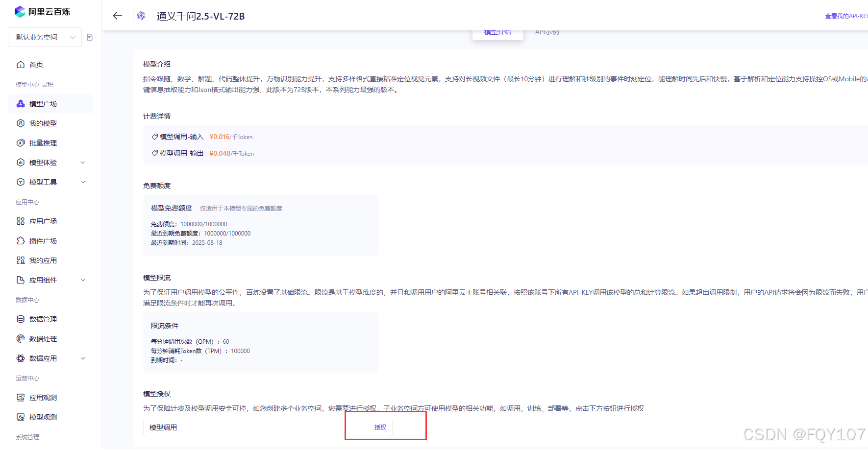Click the TPM value 100000

pyautogui.click(x=241, y=351)
